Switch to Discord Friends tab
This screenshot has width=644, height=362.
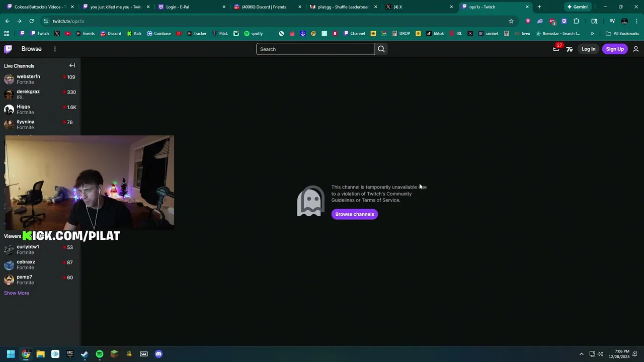(268, 7)
